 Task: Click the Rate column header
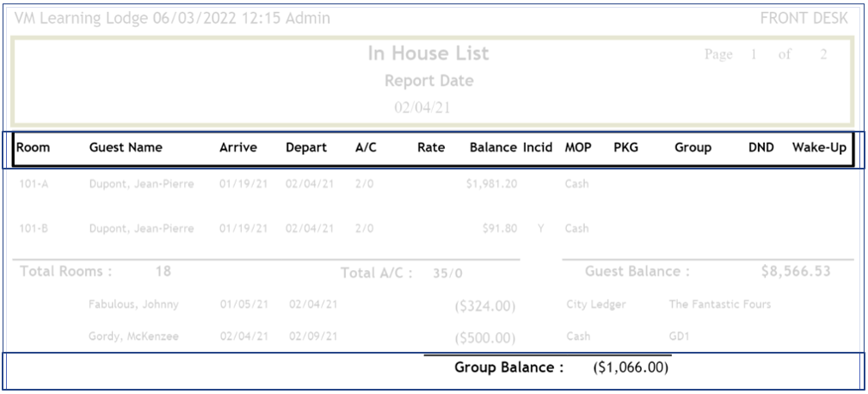point(430,148)
